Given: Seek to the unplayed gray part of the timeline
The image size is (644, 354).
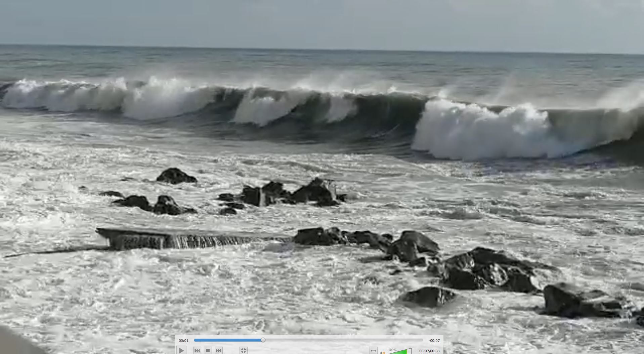Looking at the screenshot, I should (x=343, y=340).
